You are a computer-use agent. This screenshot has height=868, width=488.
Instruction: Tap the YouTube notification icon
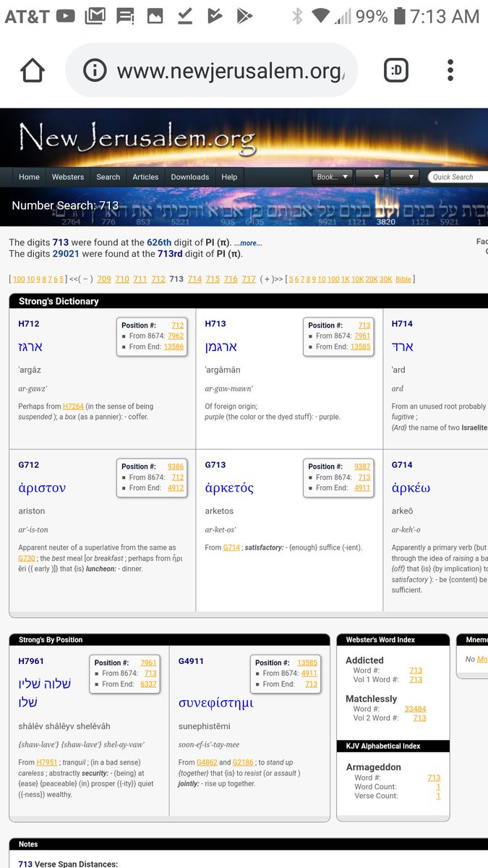[66, 15]
